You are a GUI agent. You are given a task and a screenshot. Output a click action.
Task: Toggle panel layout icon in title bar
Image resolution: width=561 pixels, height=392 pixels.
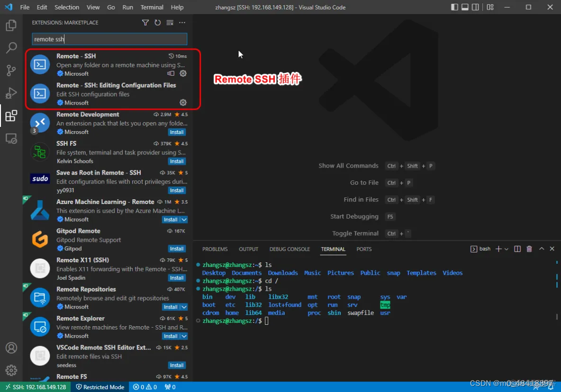coord(465,7)
